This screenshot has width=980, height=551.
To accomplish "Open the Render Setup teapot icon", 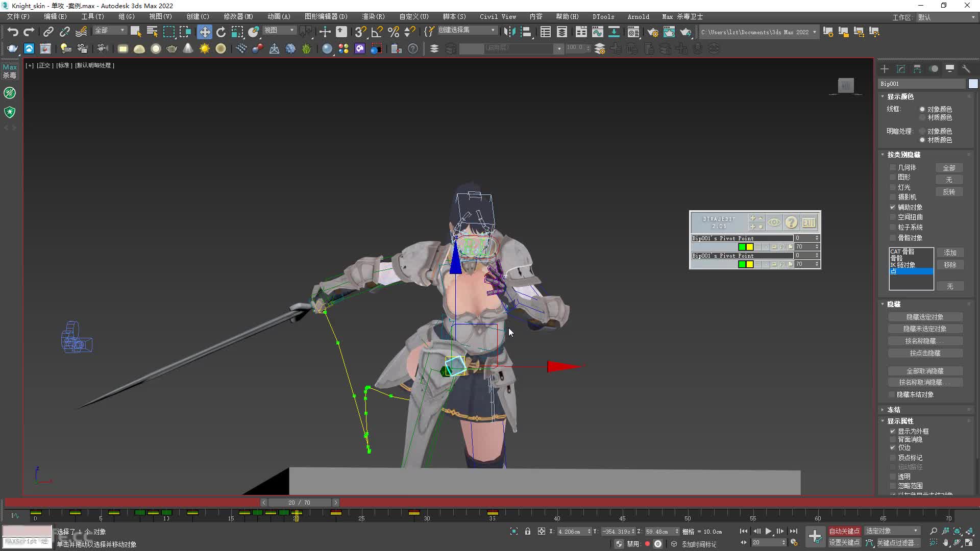I will (652, 32).
